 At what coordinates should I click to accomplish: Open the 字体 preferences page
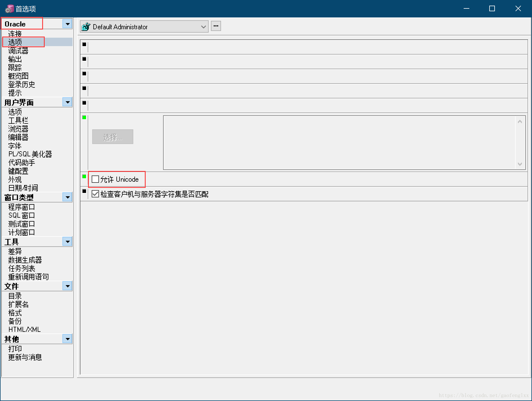point(15,146)
